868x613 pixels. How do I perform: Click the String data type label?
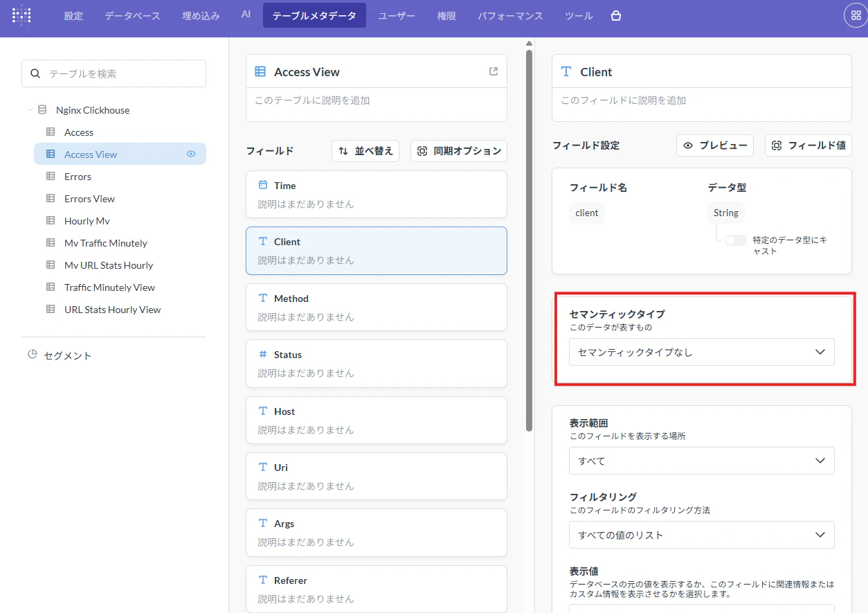(x=726, y=213)
